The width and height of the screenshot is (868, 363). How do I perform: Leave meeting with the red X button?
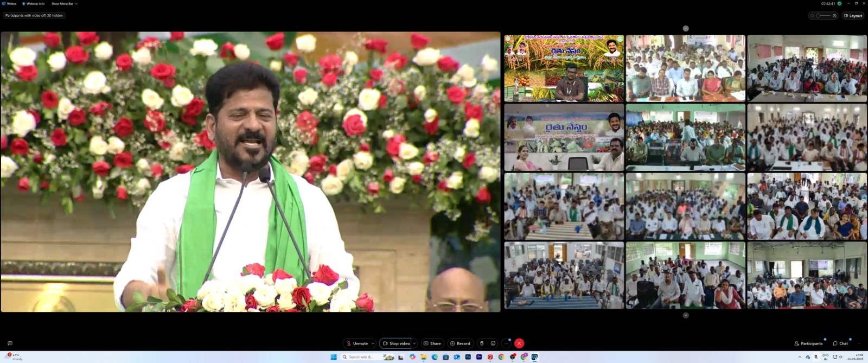(519, 343)
